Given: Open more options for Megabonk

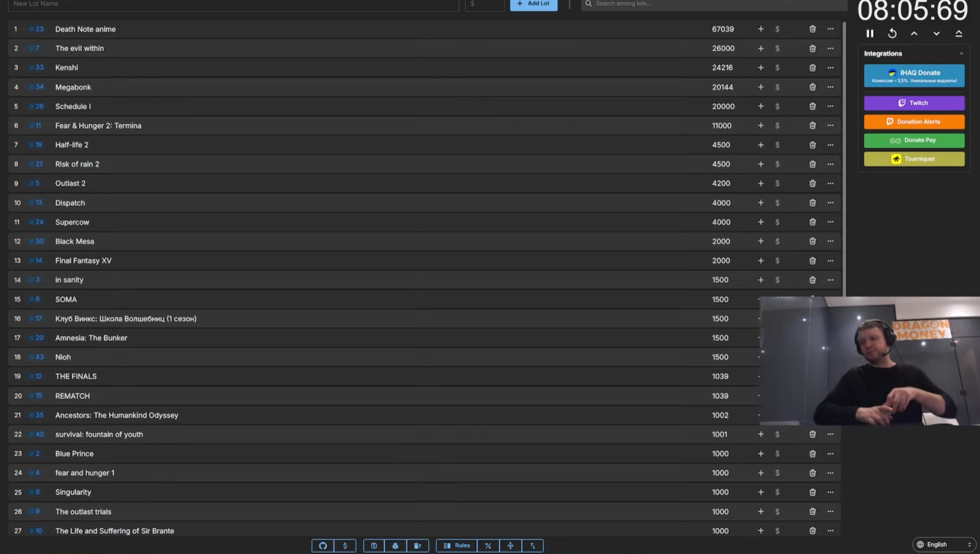Looking at the screenshot, I should [830, 87].
